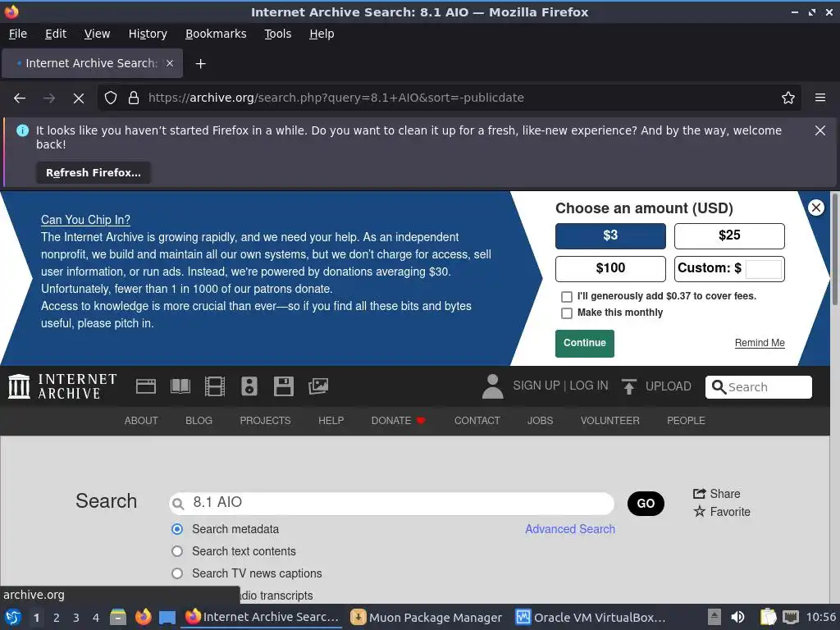This screenshot has width=840, height=630.
Task: Open the Firefox launcher in the taskbar
Action: point(143,617)
